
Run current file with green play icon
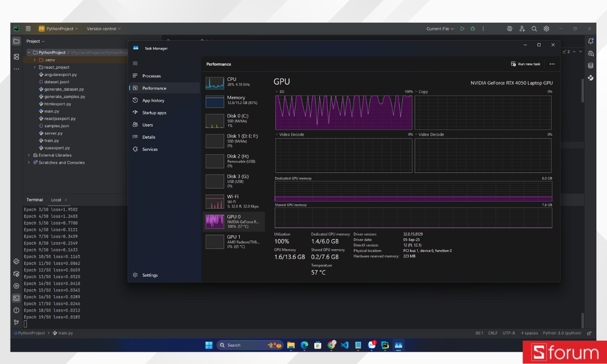click(462, 29)
